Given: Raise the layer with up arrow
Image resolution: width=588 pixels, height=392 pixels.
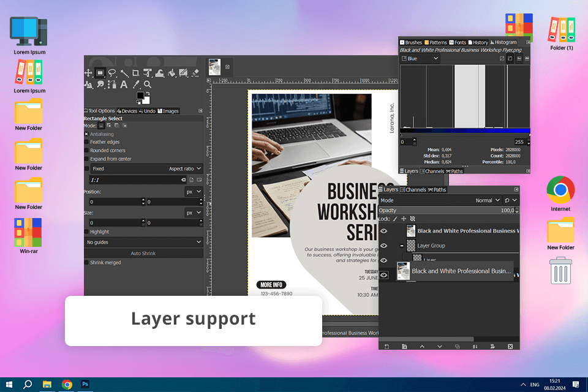Looking at the screenshot, I should (x=422, y=347).
